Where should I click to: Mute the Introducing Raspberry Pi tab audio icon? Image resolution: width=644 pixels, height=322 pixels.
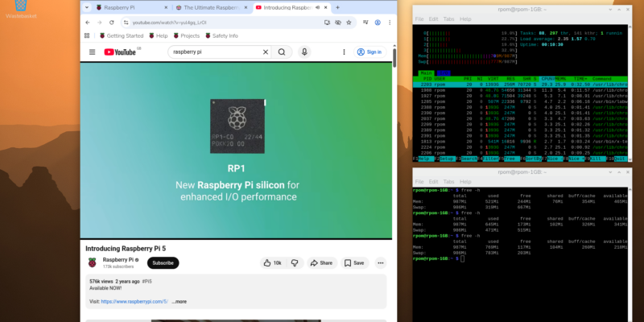click(x=317, y=7)
